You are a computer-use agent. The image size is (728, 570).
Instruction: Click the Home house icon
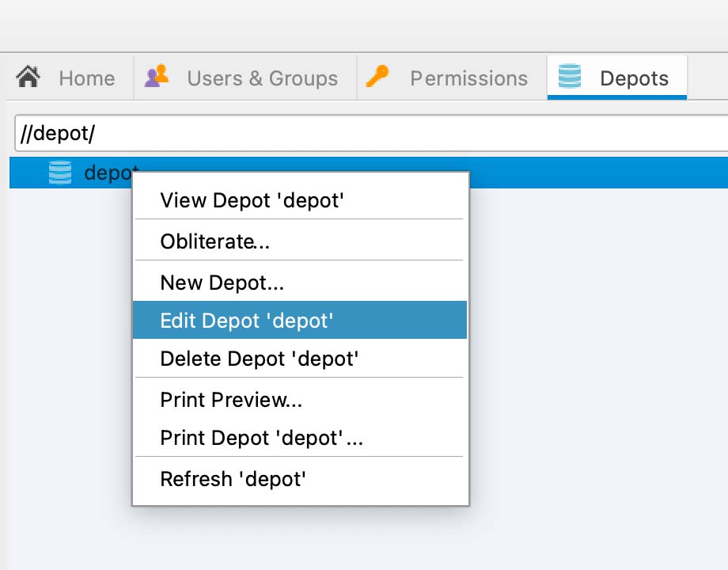[x=28, y=77]
